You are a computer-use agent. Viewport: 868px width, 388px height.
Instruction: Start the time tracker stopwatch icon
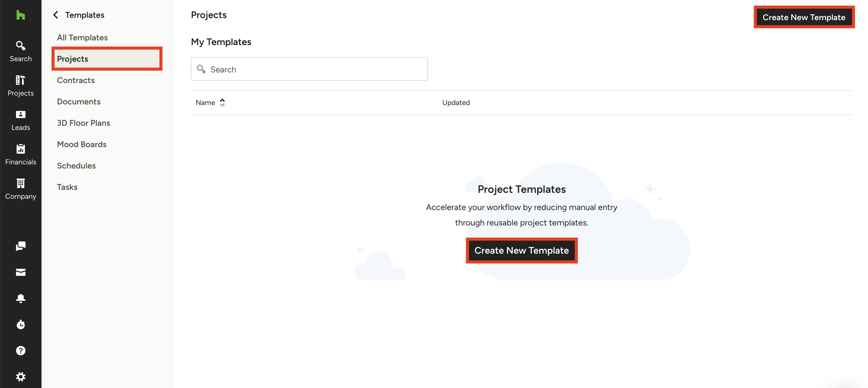(x=20, y=324)
